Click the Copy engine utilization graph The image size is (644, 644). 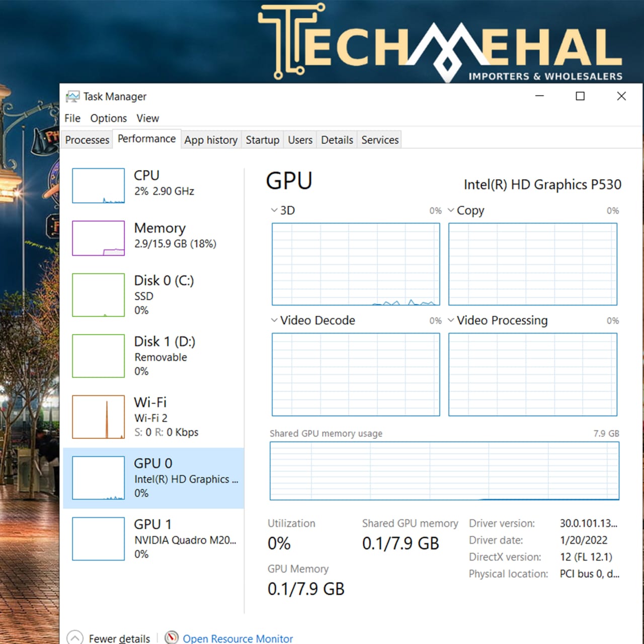click(x=533, y=264)
